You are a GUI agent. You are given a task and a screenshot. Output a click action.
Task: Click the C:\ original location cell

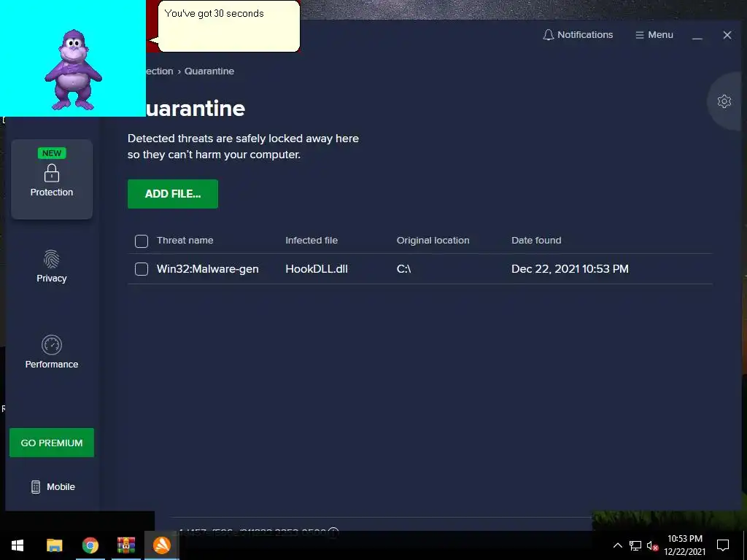tap(404, 269)
